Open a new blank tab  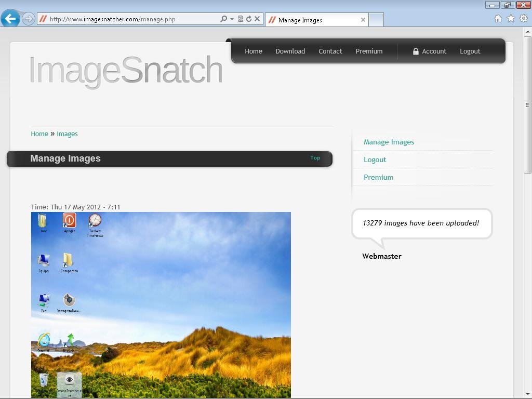tap(376, 20)
